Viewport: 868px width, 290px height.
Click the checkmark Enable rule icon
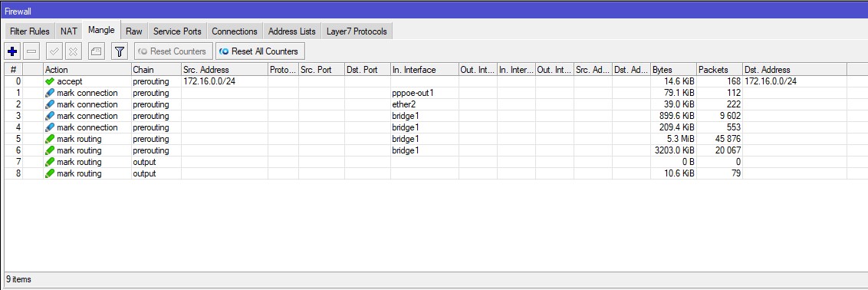pyautogui.click(x=54, y=51)
